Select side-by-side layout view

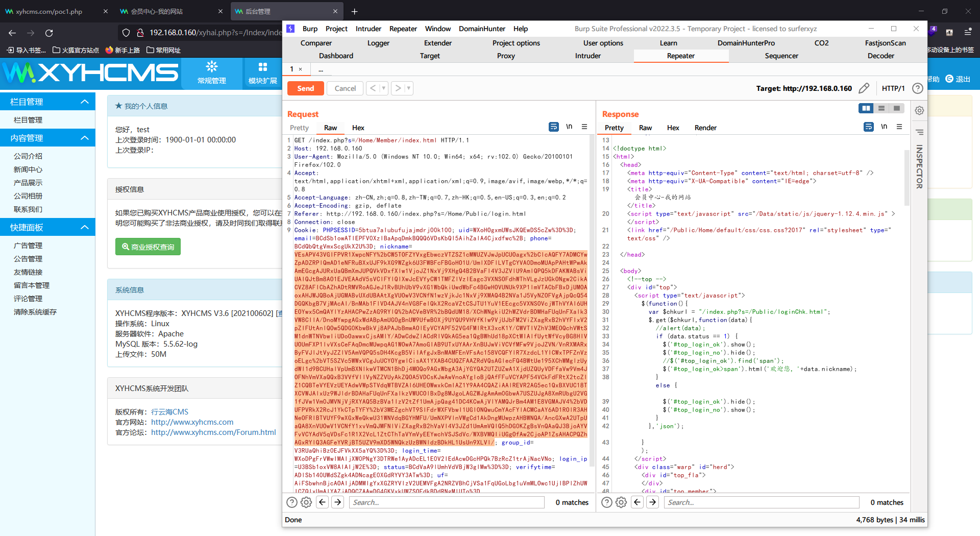[866, 108]
